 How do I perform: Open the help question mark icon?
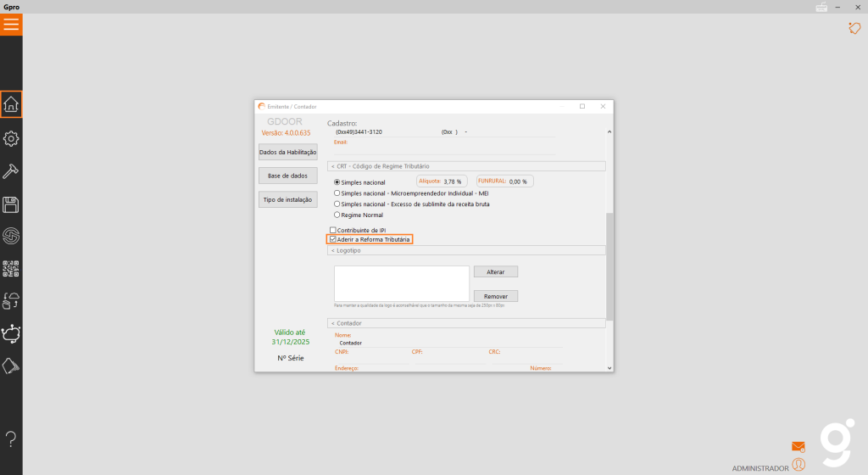click(11, 439)
